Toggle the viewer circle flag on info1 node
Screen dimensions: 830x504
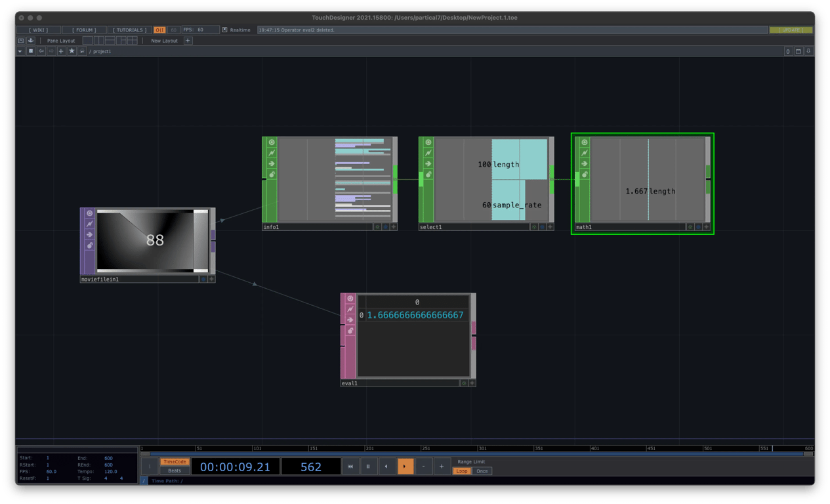coord(272,142)
